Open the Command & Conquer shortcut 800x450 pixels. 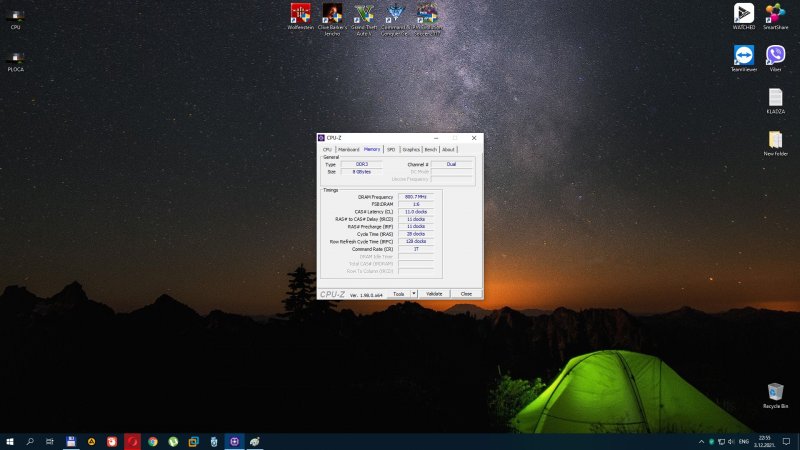coord(395,19)
